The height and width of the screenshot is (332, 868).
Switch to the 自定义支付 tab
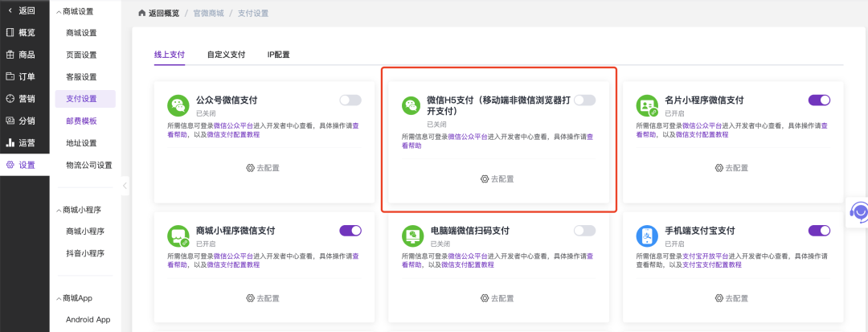point(226,55)
